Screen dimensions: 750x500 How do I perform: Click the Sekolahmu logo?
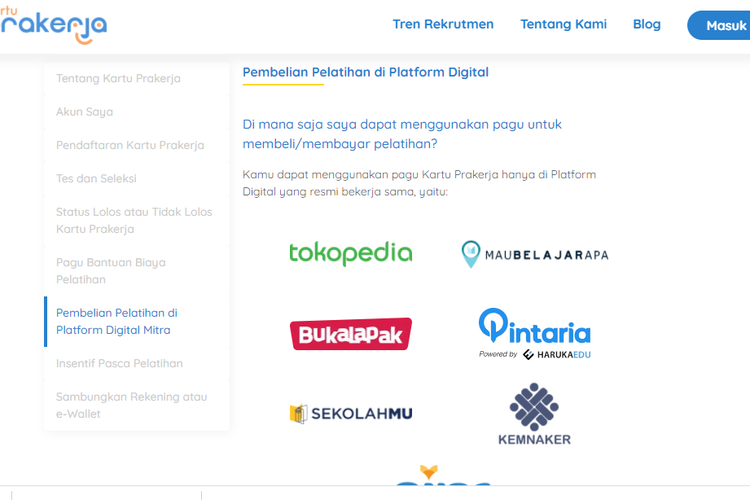point(351,413)
